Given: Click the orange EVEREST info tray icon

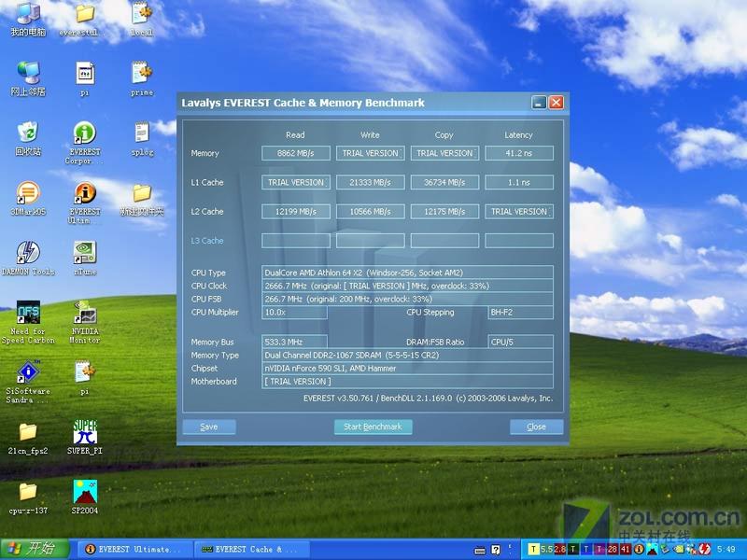Looking at the screenshot, I should pos(639,549).
